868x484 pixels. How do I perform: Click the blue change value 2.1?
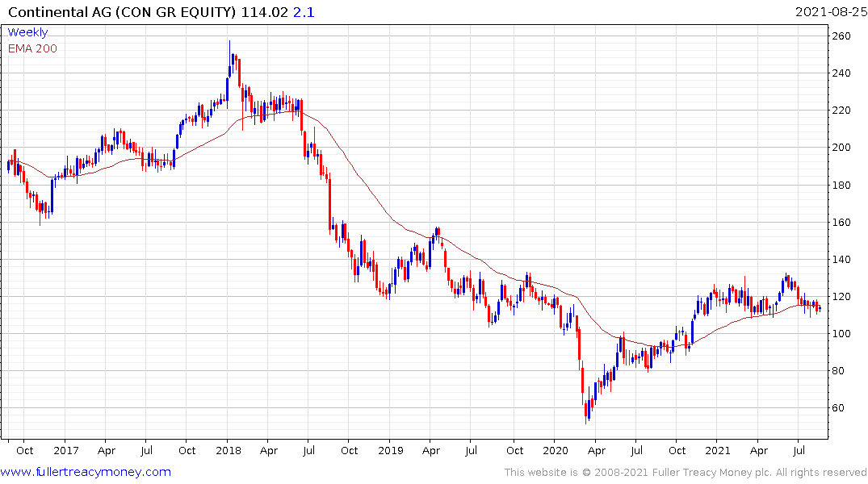click(304, 12)
